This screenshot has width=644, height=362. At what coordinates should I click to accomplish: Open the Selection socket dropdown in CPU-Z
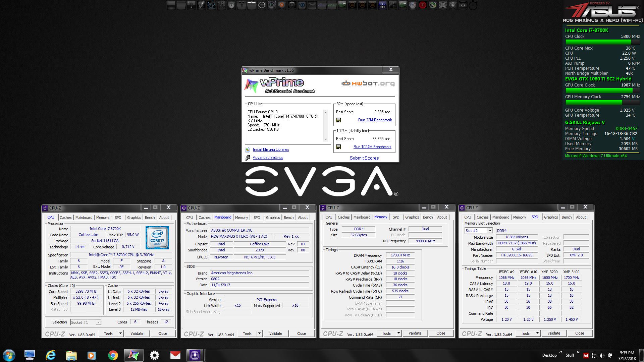(x=98, y=322)
